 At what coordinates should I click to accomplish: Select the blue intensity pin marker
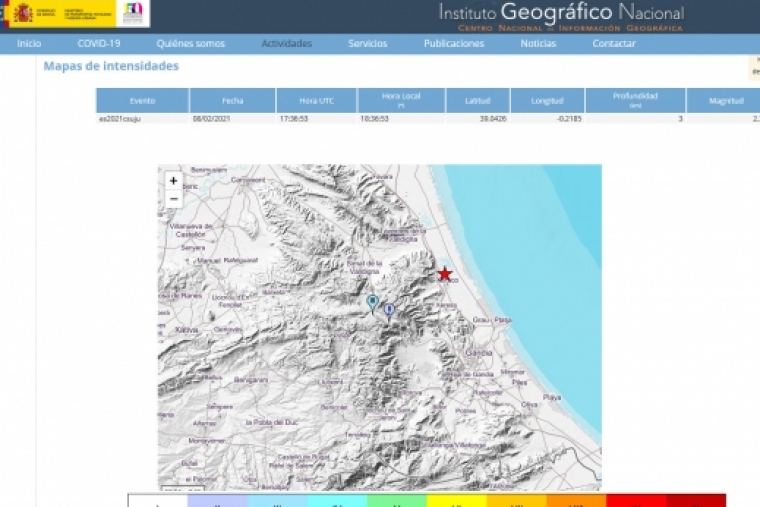pyautogui.click(x=389, y=311)
